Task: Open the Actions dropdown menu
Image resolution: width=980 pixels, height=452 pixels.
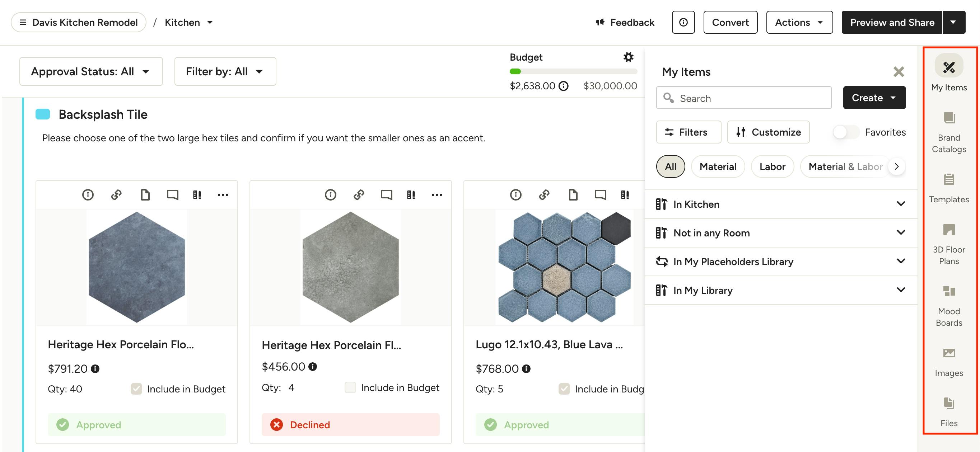Action: pyautogui.click(x=799, y=23)
